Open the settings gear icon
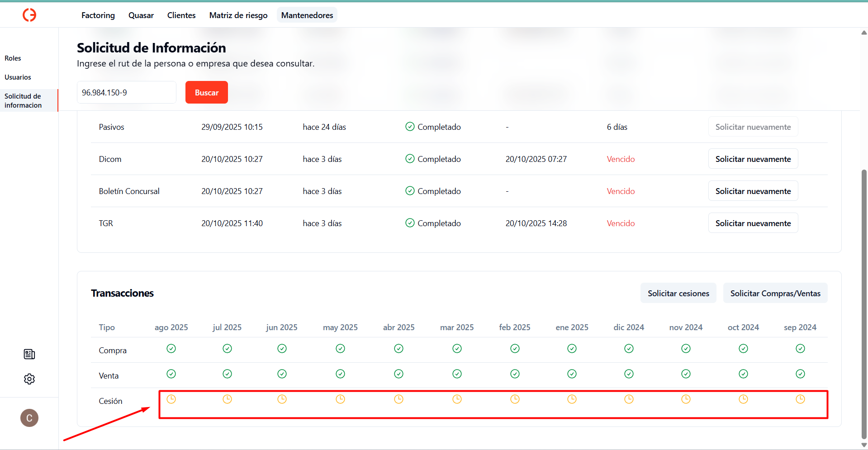Screen dimensions: 868x450 pyautogui.click(x=29, y=379)
